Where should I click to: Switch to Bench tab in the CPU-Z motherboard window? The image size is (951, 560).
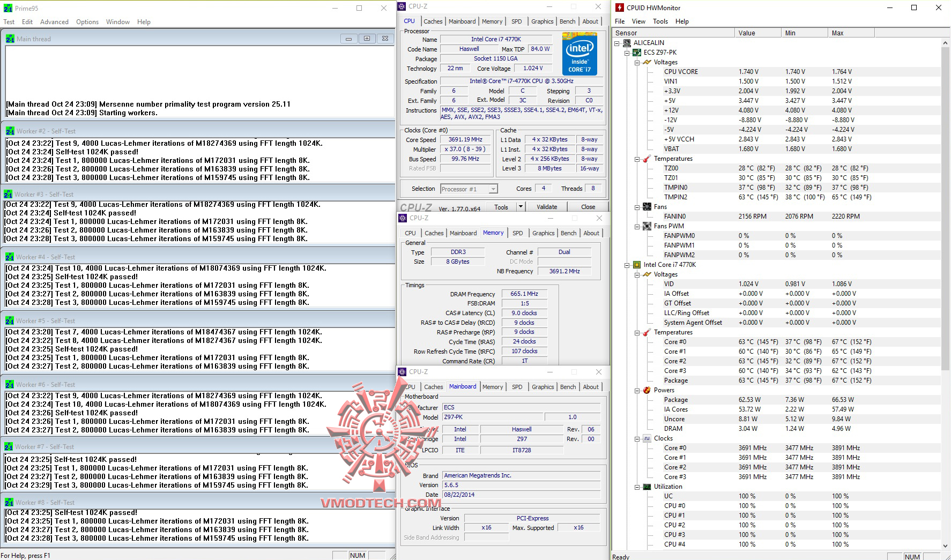(x=568, y=387)
